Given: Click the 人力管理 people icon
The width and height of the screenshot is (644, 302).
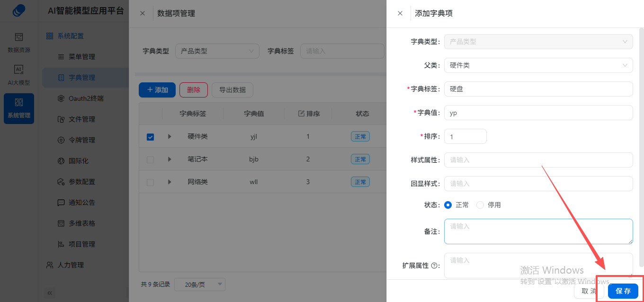Looking at the screenshot, I should point(50,265).
